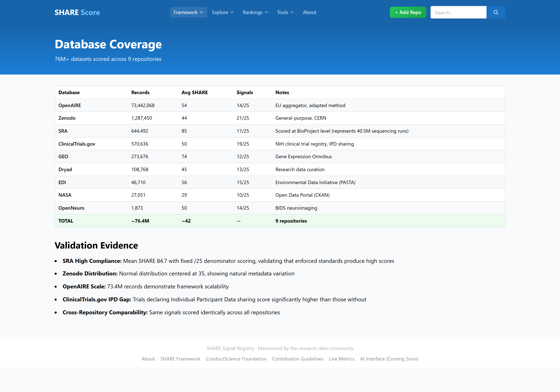Click the 13/25 signals value

click(243, 170)
